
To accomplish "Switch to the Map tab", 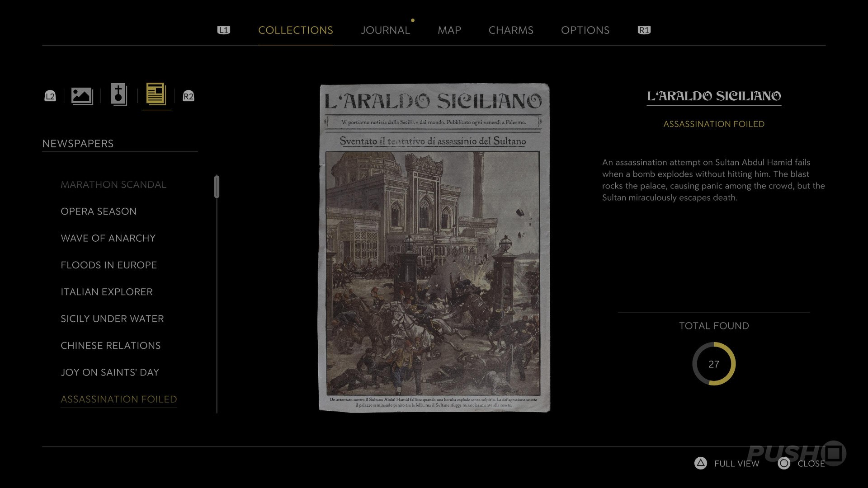I will coord(449,30).
